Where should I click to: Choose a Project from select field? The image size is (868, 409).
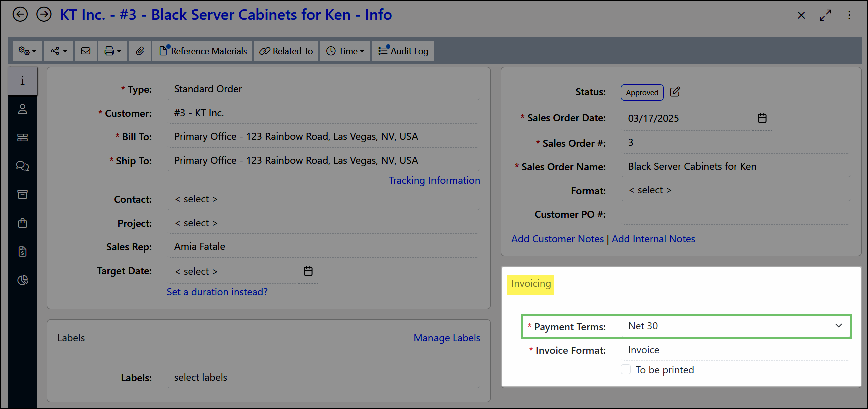pos(323,223)
